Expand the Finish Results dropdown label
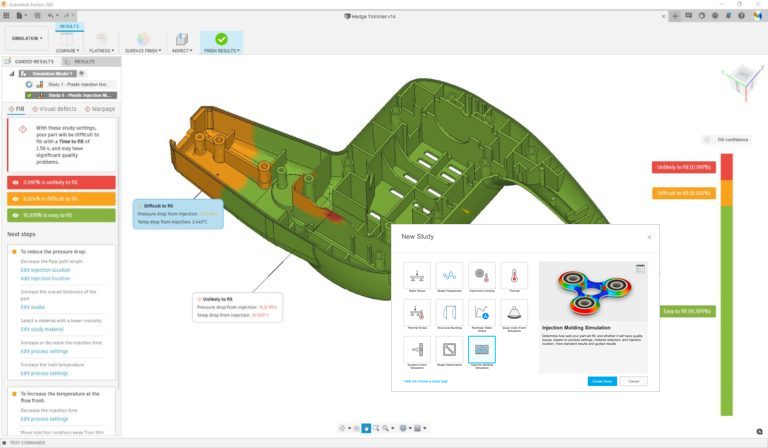The image size is (768, 448). [222, 50]
